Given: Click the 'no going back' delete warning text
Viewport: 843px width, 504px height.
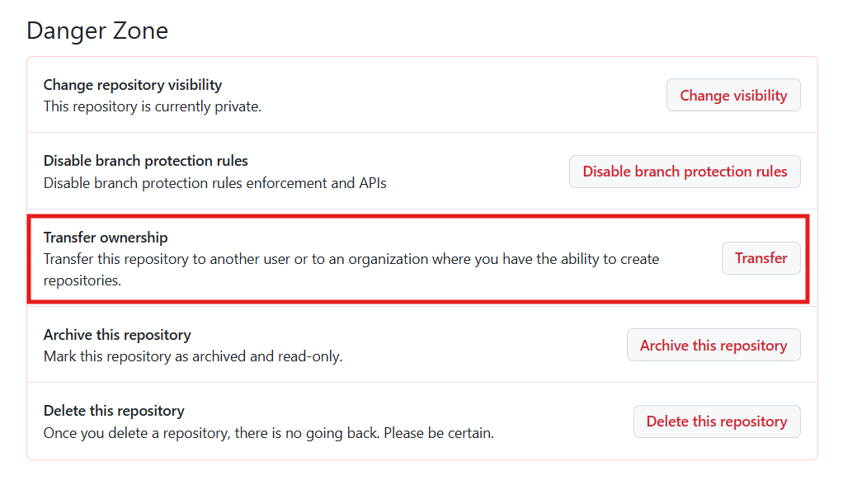Looking at the screenshot, I should (x=211, y=433).
